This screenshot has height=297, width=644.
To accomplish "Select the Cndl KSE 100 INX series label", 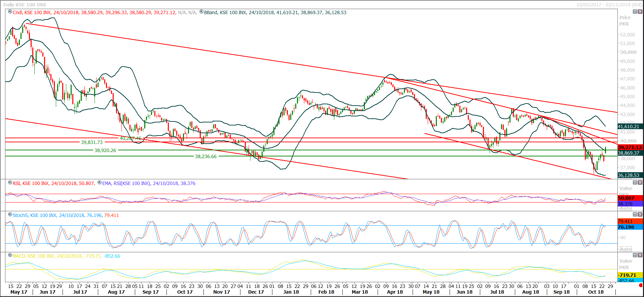I will [32, 12].
